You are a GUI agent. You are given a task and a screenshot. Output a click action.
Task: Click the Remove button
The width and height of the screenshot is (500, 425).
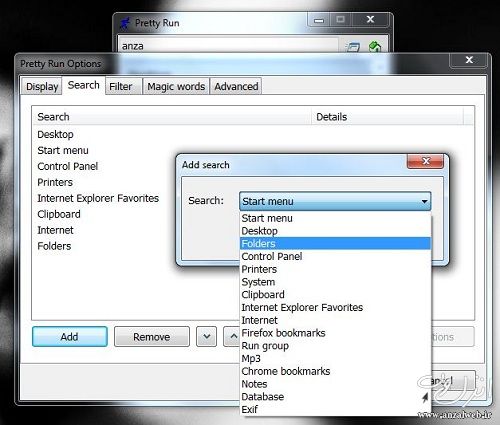point(152,337)
